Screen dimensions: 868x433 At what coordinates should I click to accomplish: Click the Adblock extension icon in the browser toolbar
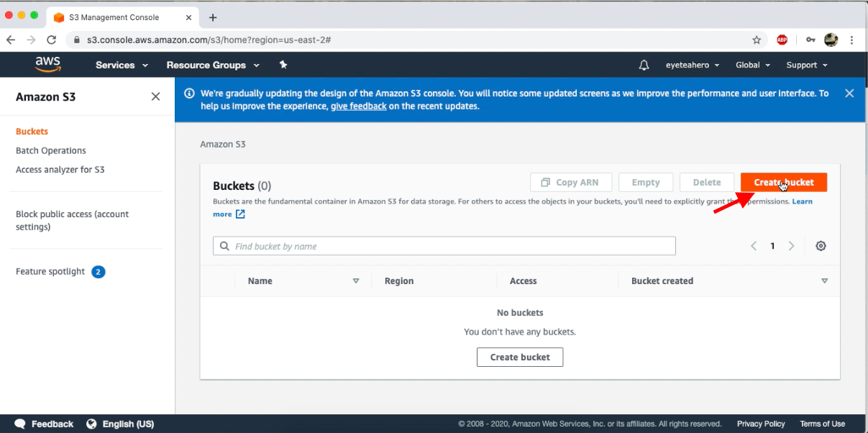pyautogui.click(x=782, y=40)
